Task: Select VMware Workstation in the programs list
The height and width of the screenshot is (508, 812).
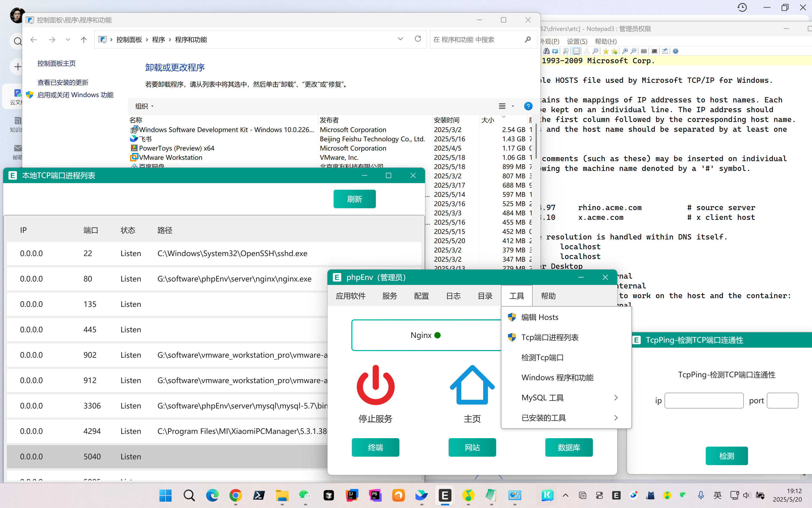Action: 170,158
